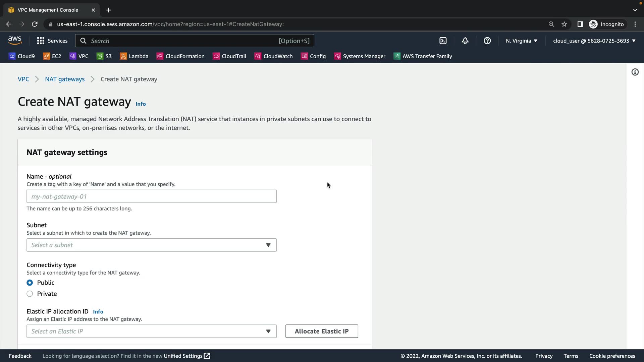
Task: Open the notifications bell icon
Action: click(465, 41)
